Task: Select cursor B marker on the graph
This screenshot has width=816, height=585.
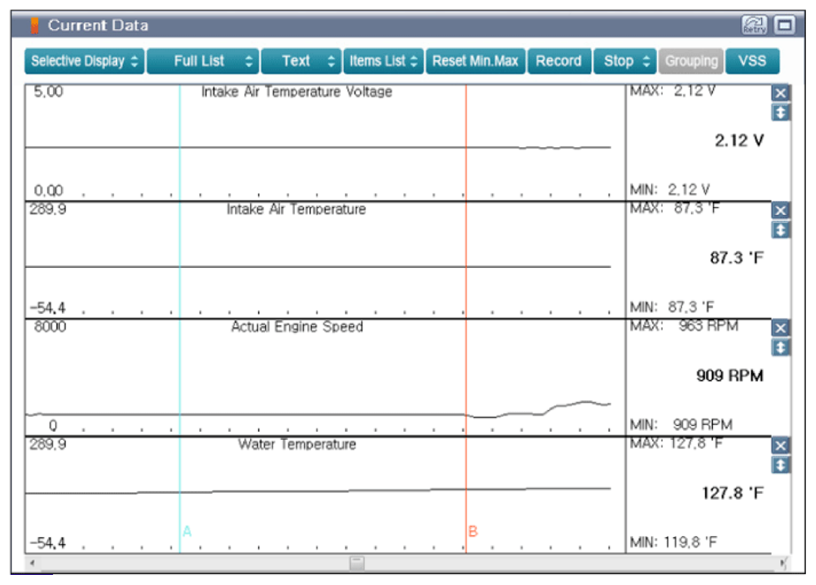Action: click(x=473, y=531)
